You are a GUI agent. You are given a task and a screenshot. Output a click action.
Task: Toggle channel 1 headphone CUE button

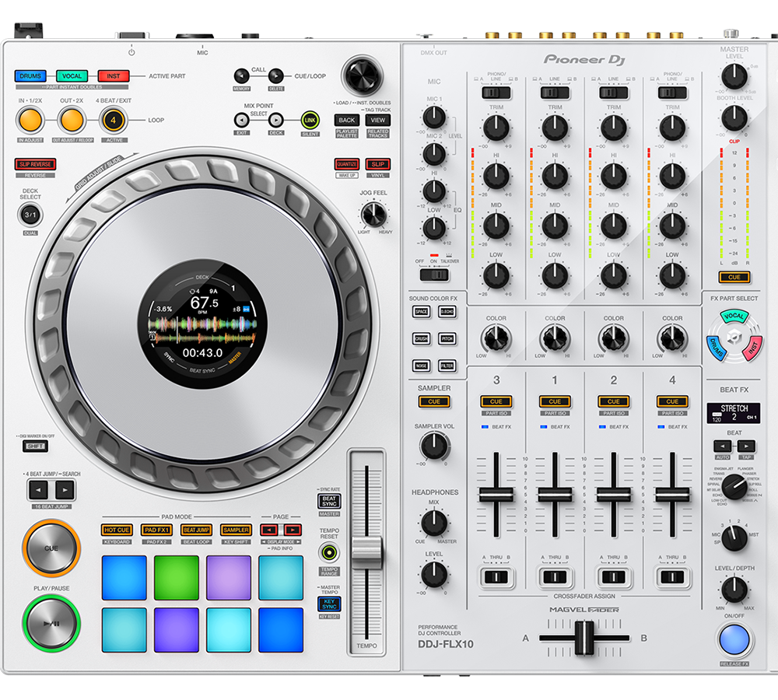[555, 401]
